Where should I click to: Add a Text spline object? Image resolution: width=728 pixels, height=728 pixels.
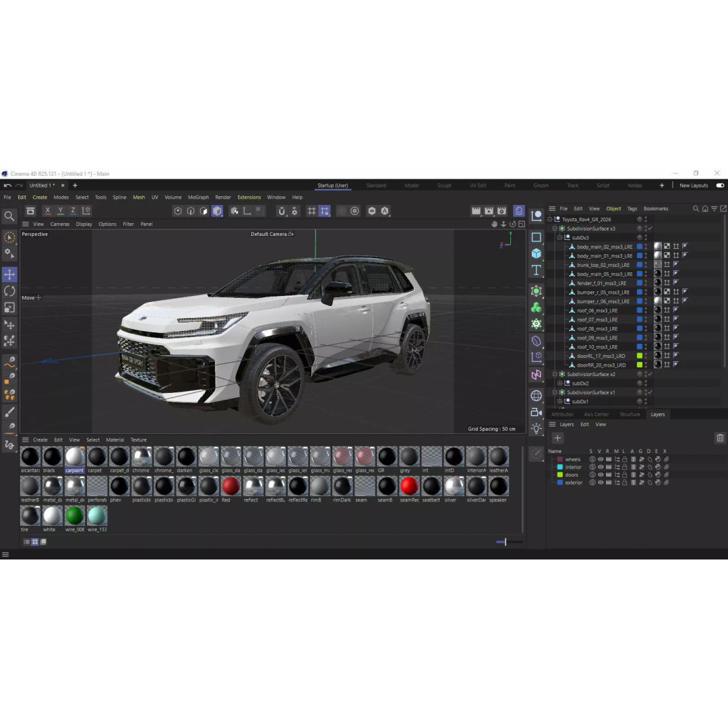tap(537, 270)
